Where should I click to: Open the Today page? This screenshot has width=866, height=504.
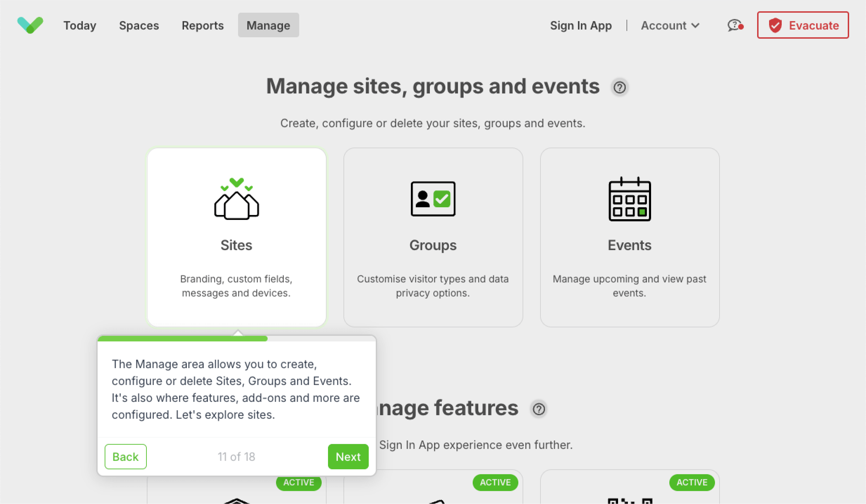click(80, 25)
